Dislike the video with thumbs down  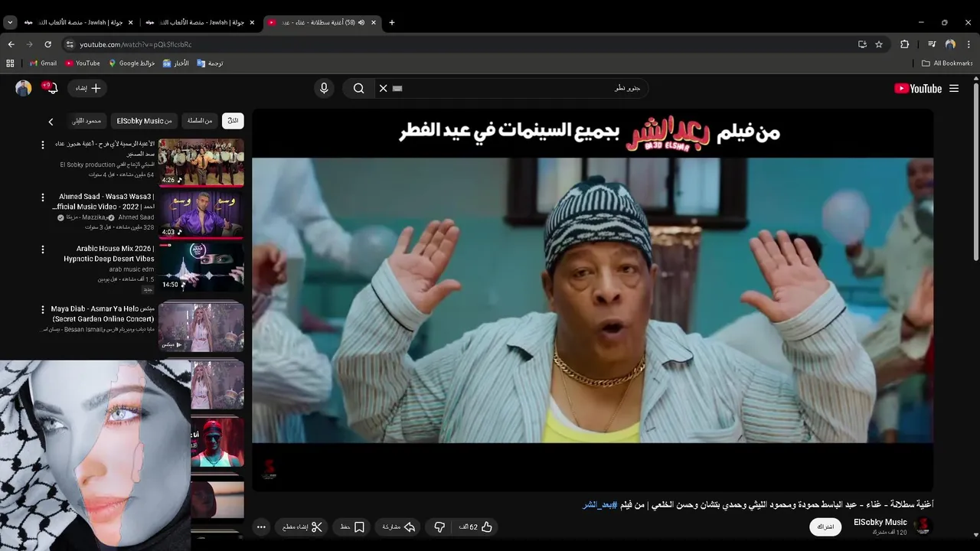point(439,527)
